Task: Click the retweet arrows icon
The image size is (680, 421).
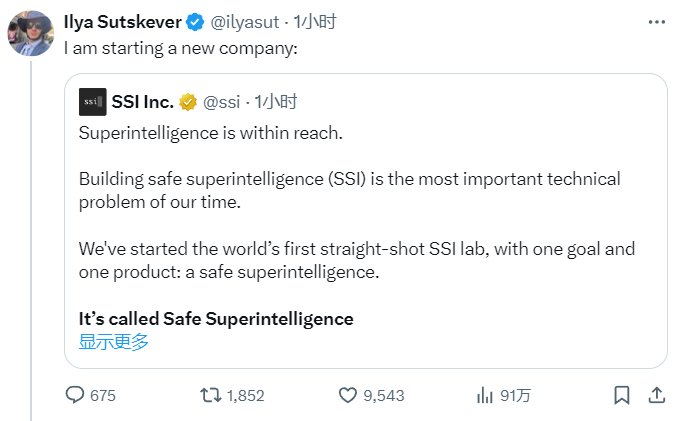Action: coord(210,395)
